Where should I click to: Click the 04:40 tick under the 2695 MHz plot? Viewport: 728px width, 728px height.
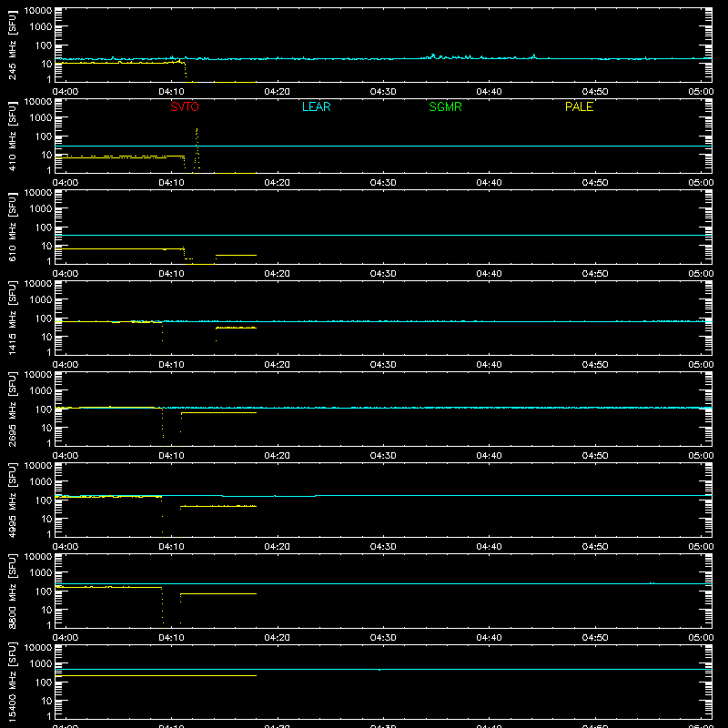(489, 456)
